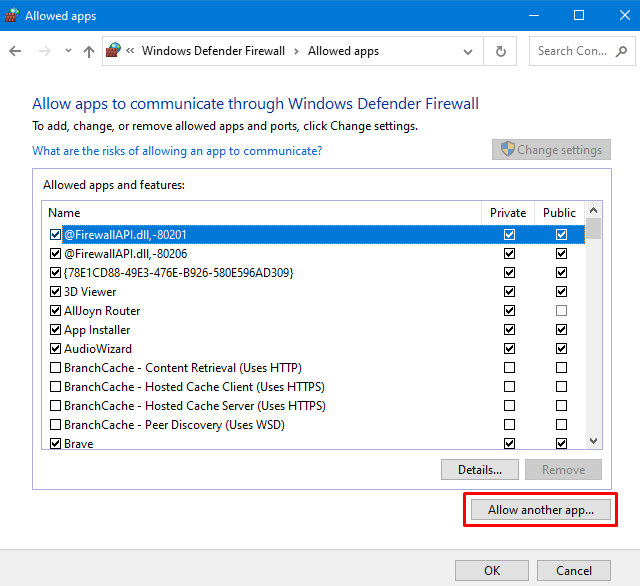Select Windows Defender Firewall breadcrumb
Image resolution: width=640 pixels, height=586 pixels.
pyautogui.click(x=213, y=51)
